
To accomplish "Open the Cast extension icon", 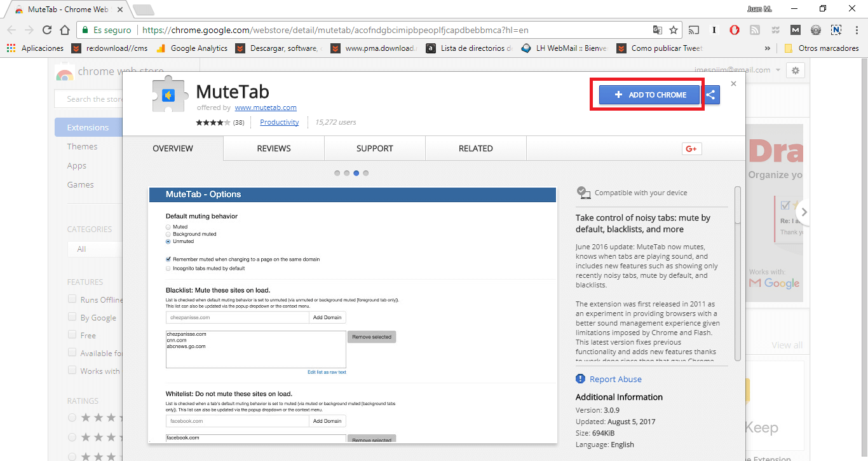I will (695, 30).
